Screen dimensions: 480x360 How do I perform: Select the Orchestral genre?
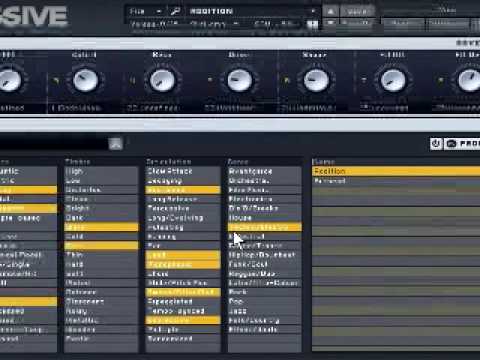pyautogui.click(x=265, y=181)
